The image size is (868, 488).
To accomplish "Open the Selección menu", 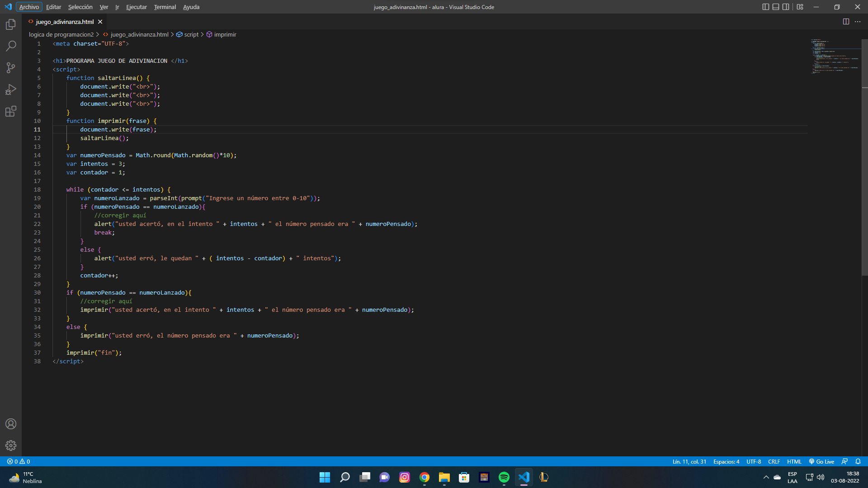I will (80, 7).
